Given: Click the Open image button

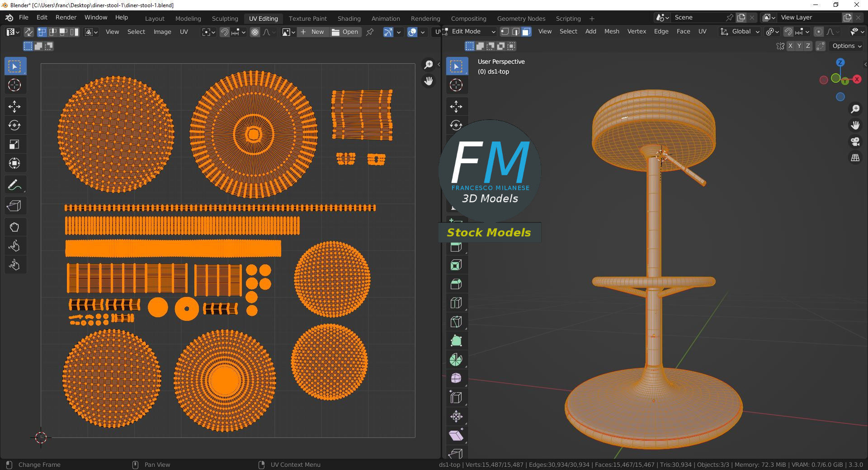Looking at the screenshot, I should pos(345,32).
